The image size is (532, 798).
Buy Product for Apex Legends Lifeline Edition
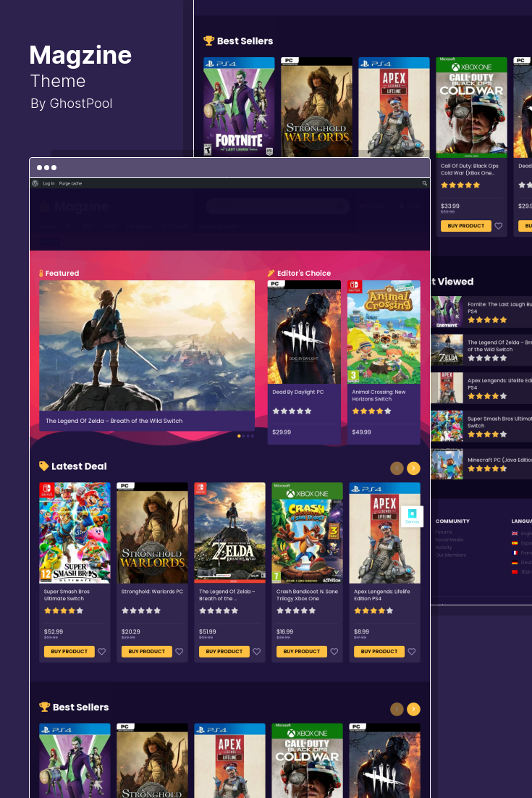tap(379, 652)
